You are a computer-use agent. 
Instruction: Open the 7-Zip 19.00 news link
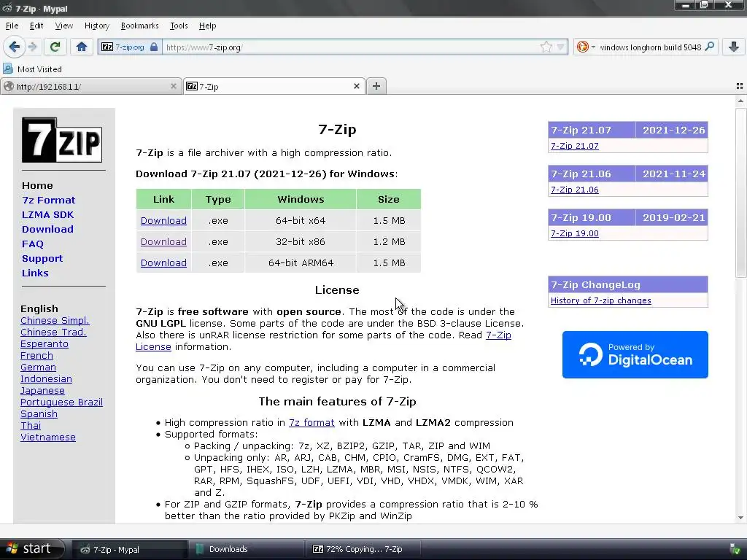[x=575, y=233]
